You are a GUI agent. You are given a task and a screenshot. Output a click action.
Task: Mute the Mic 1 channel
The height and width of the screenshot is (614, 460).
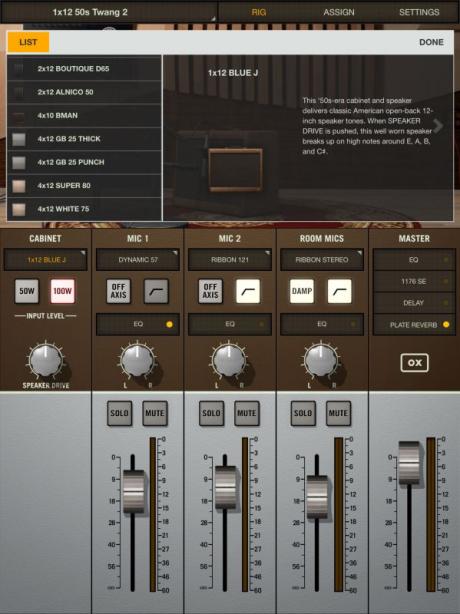coord(155,413)
